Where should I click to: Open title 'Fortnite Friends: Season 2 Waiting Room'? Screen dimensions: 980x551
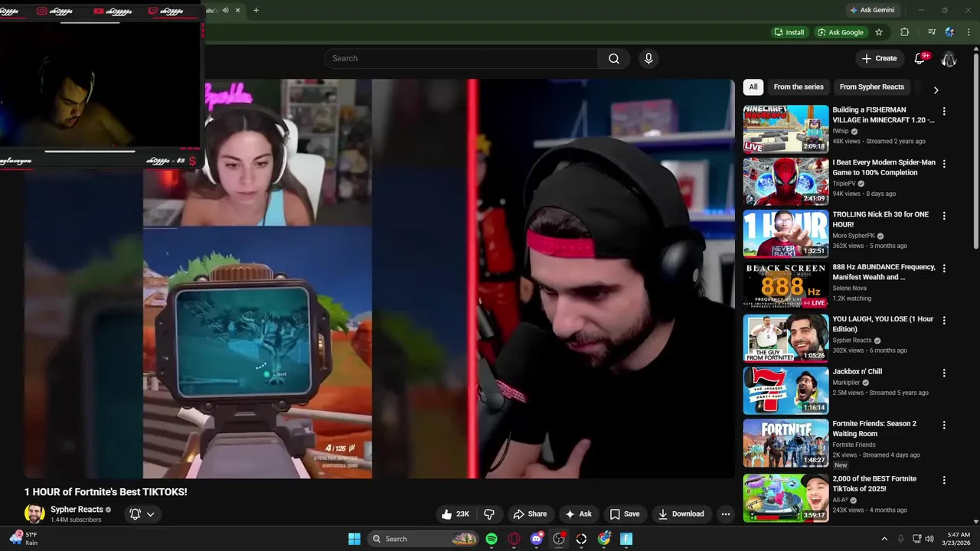click(x=874, y=429)
